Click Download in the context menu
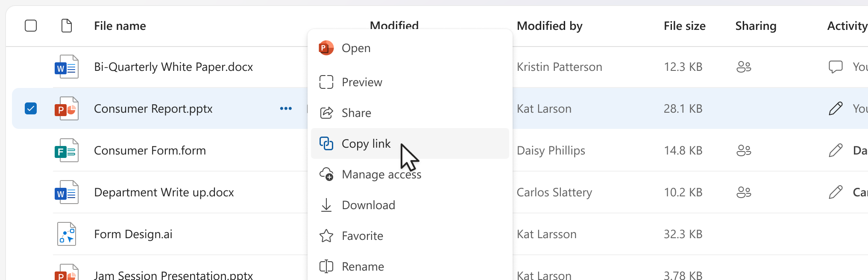 coord(368,205)
